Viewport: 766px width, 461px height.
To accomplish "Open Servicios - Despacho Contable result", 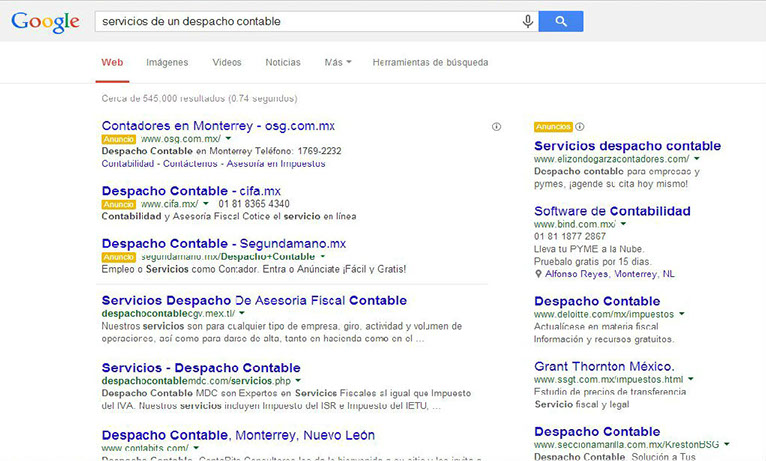I will (x=201, y=368).
